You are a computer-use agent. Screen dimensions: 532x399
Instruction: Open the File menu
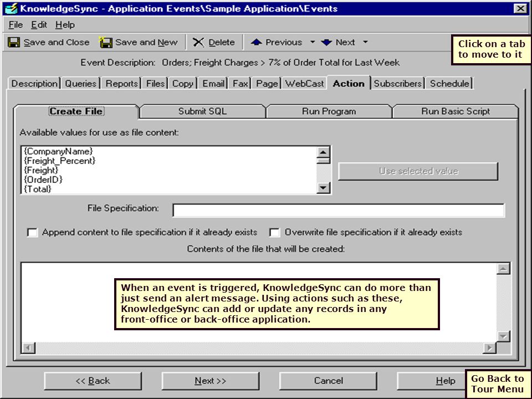coord(16,25)
